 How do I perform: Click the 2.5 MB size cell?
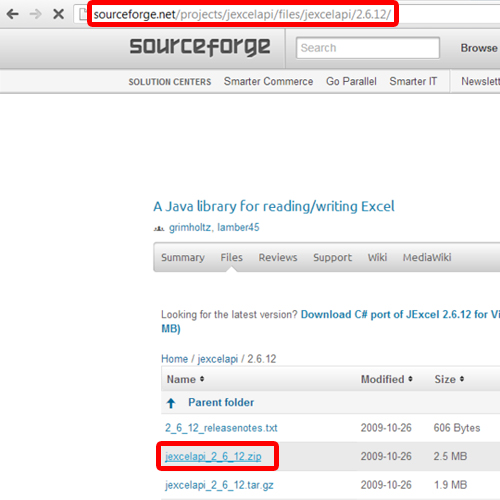point(450,456)
